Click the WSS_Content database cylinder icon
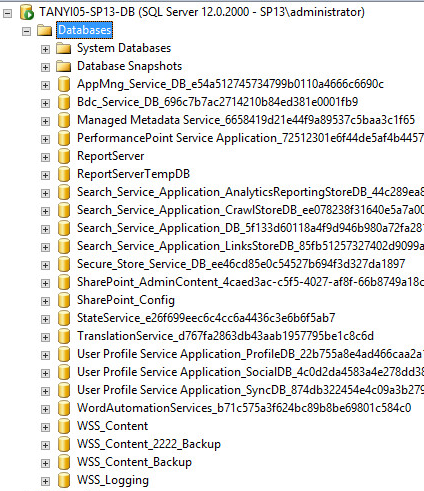Image resolution: width=424 pixels, height=491 pixels. click(64, 426)
